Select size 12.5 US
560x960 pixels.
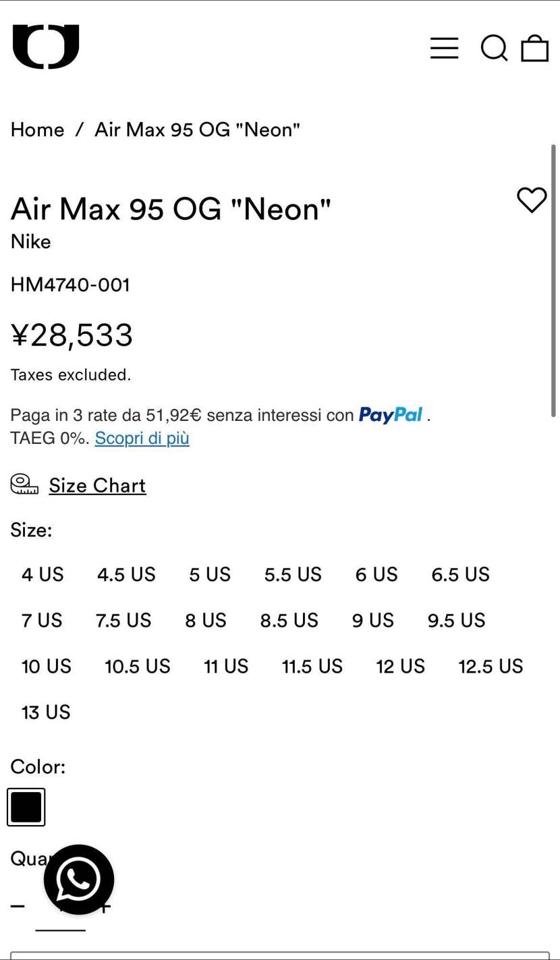pos(491,667)
